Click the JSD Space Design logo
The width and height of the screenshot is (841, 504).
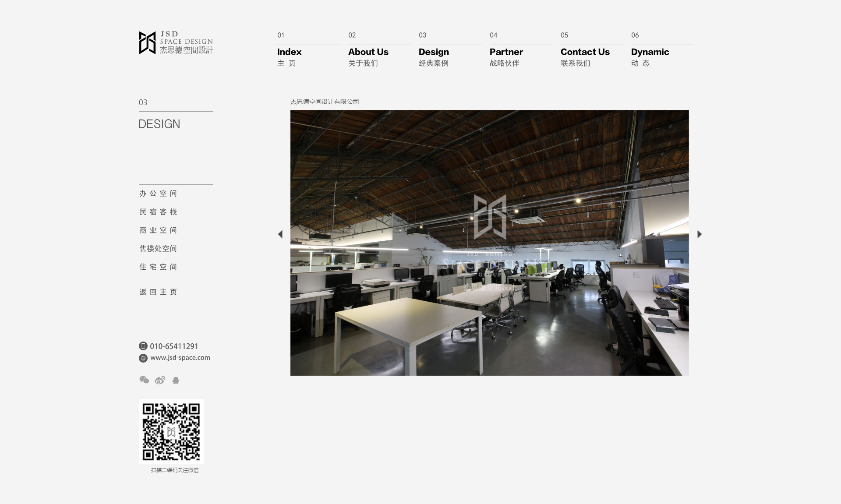(x=176, y=42)
